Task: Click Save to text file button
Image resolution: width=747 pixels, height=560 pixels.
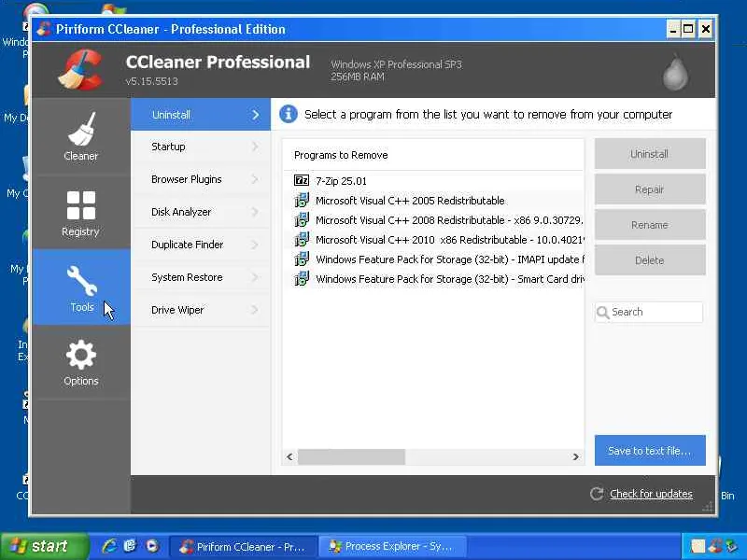Action: pyautogui.click(x=650, y=451)
